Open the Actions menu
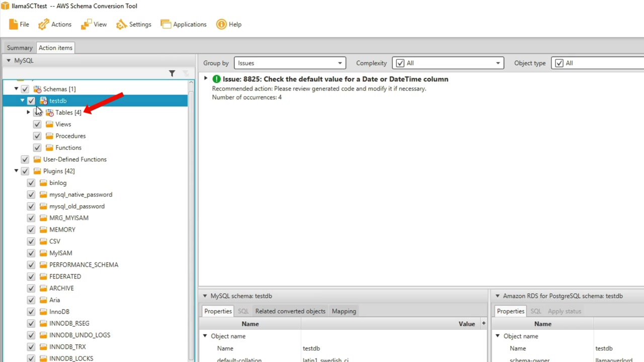 tap(55, 24)
